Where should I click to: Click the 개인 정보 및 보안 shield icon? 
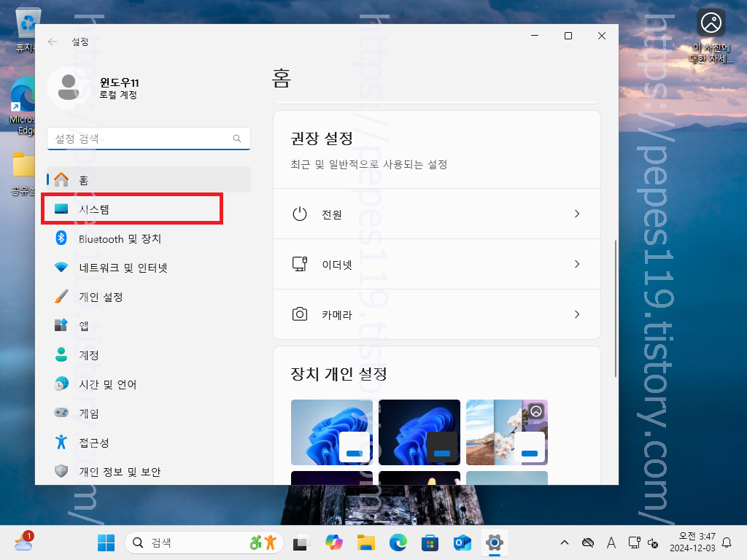click(61, 472)
